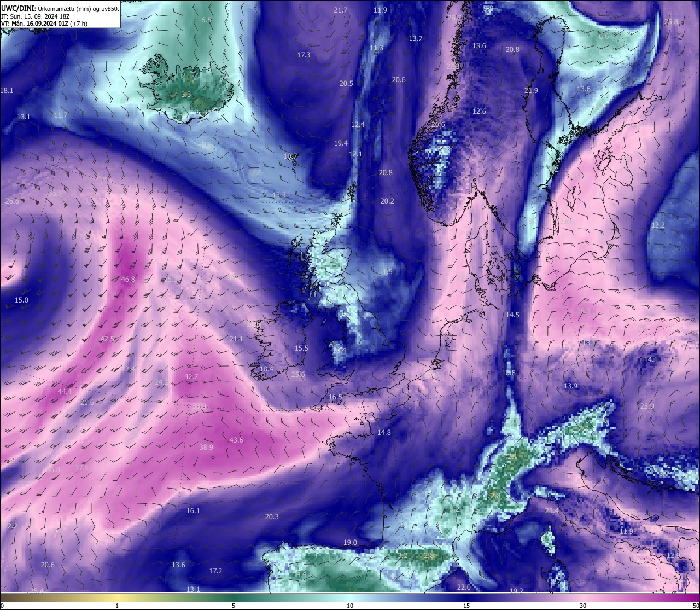
Task: Click the 15 tick on the color scale
Action: 466,606
